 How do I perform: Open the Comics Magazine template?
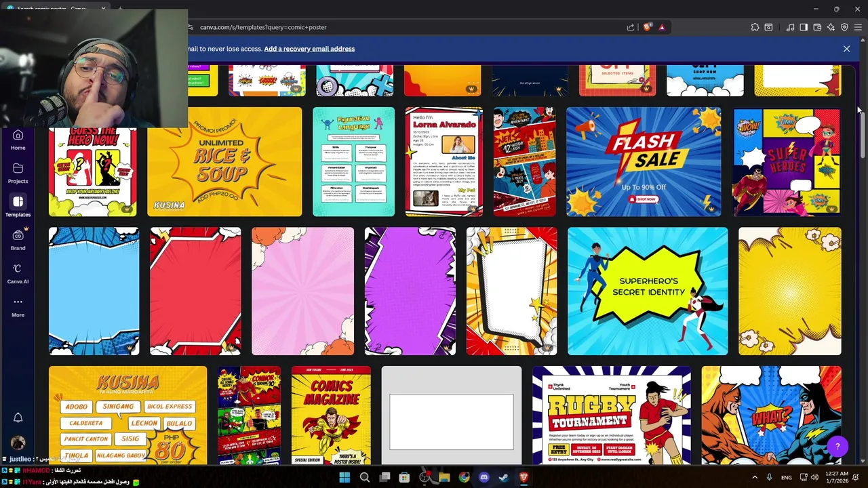click(331, 415)
